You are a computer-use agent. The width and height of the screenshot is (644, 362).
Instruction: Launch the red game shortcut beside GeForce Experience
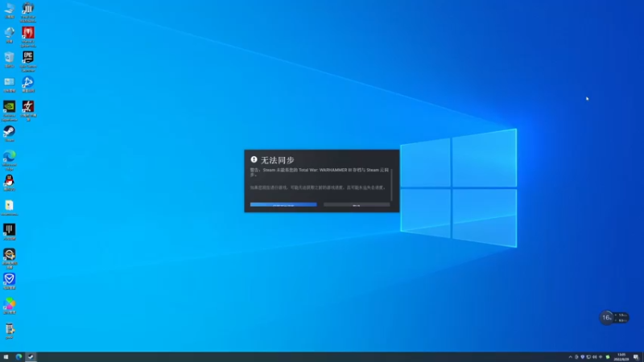point(28,110)
